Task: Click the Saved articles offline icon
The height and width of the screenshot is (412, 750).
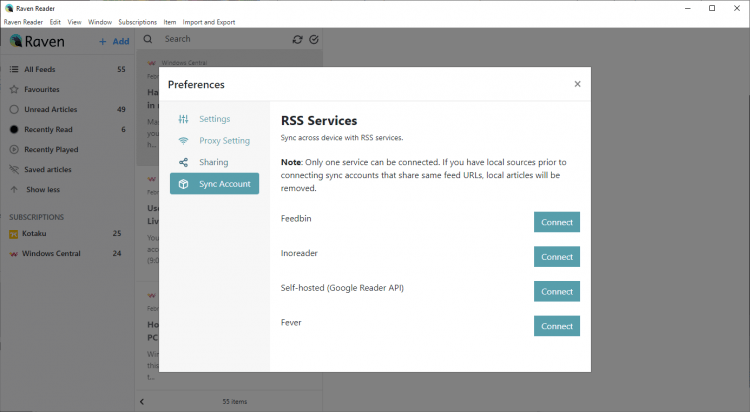Action: pos(14,170)
